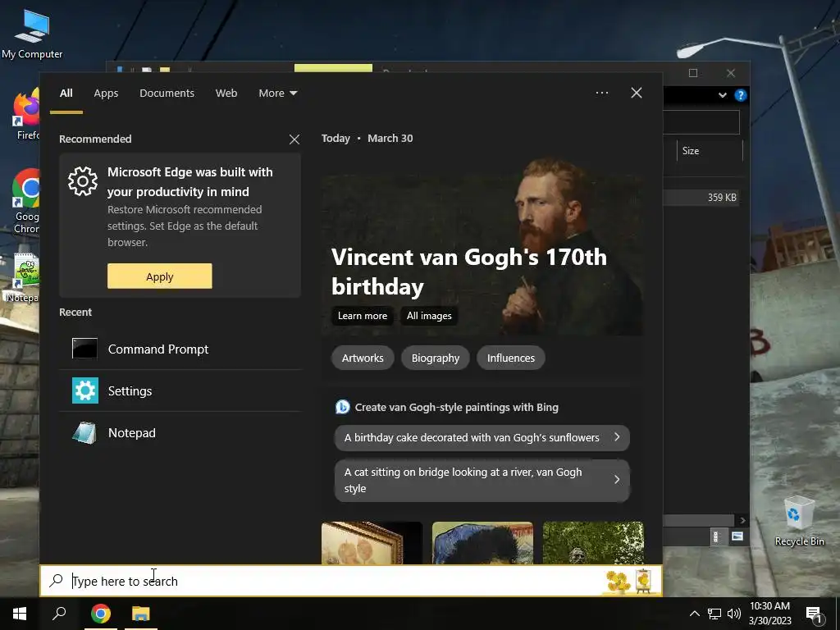The width and height of the screenshot is (840, 630).
Task: Open File Explorer from the taskbar
Action: pos(141,614)
